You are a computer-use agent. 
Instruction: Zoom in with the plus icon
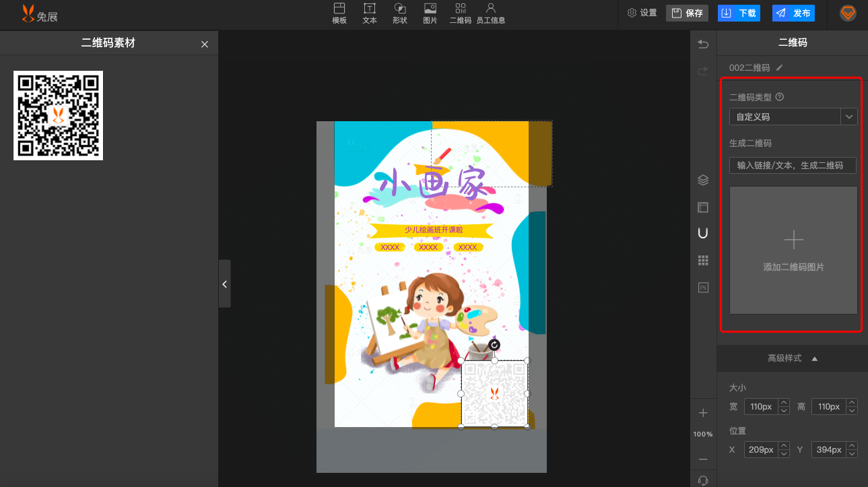[x=703, y=413]
